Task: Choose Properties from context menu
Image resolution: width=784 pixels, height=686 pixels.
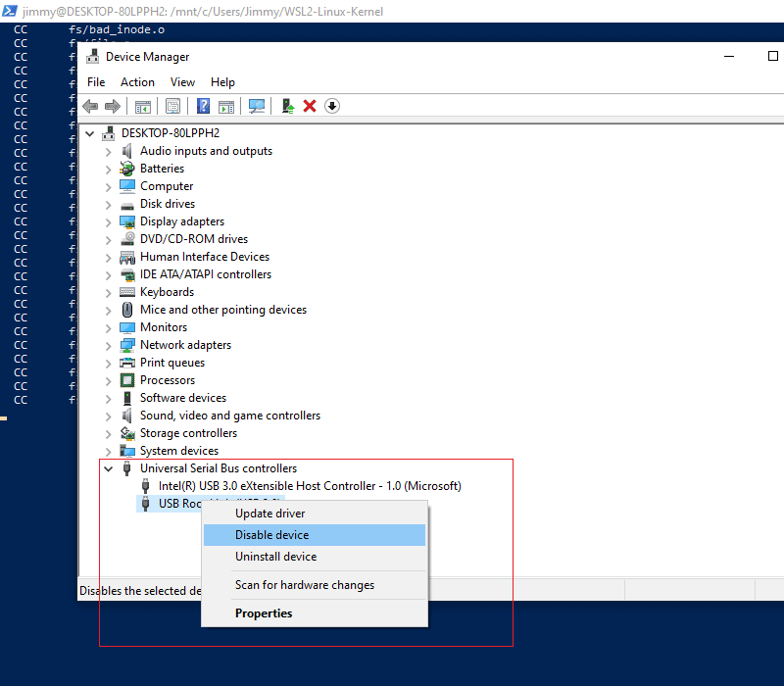Action: coord(315,613)
